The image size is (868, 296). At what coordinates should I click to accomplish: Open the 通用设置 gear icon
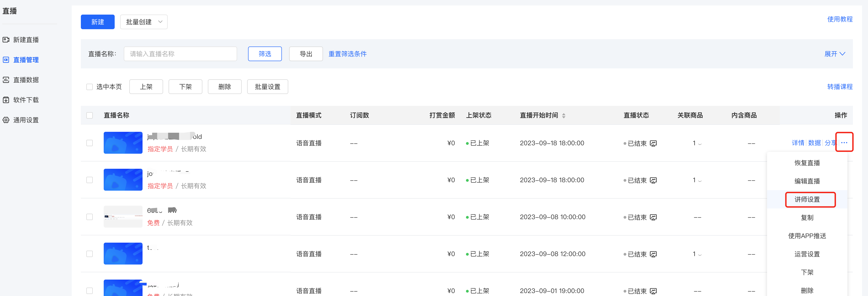6,120
